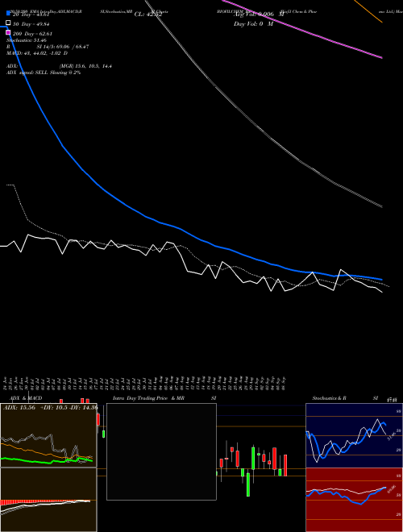Click the ADX indicator line chart panel
Image resolution: width=403 pixels, height=532 pixels.
click(48, 435)
